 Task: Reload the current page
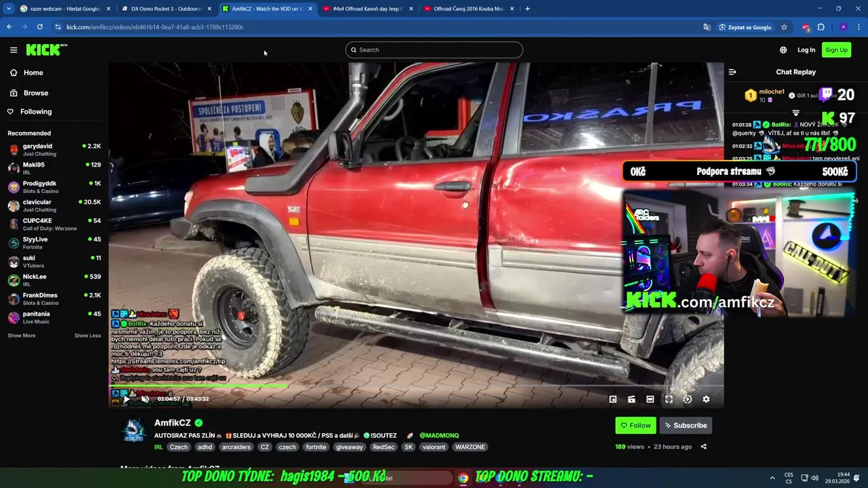coord(40,27)
